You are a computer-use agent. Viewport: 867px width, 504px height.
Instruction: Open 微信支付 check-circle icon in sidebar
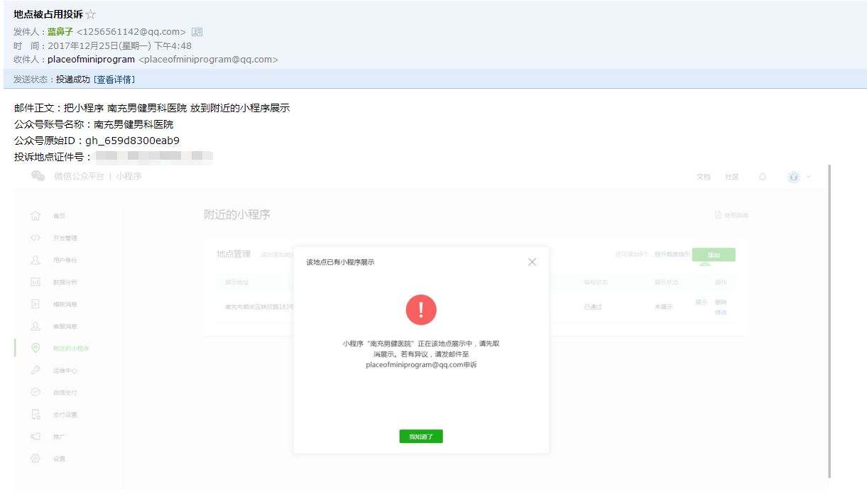tap(36, 392)
